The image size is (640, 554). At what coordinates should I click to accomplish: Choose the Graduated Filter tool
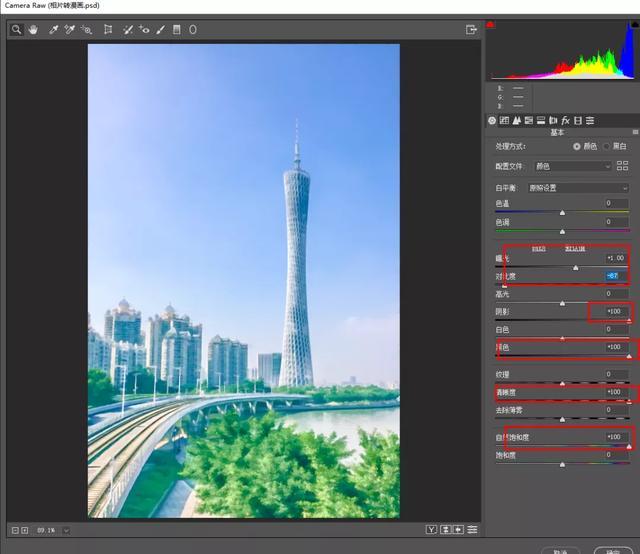[176, 29]
